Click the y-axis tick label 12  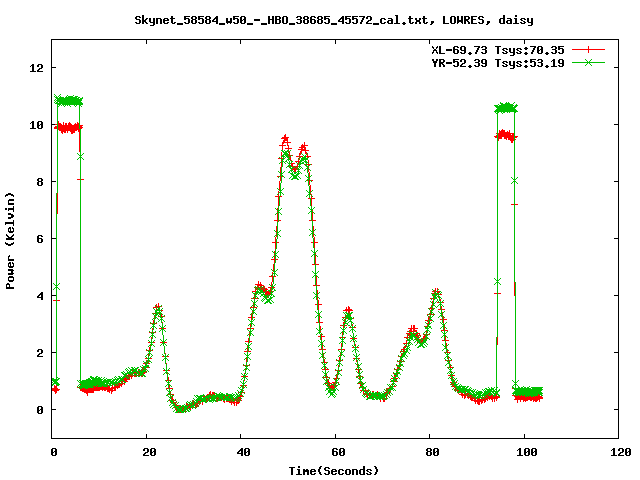(x=36, y=68)
